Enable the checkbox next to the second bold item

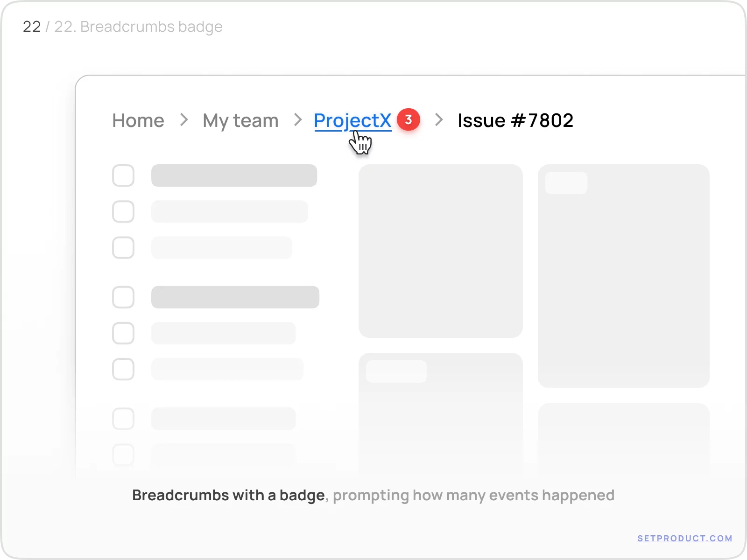[x=123, y=297]
